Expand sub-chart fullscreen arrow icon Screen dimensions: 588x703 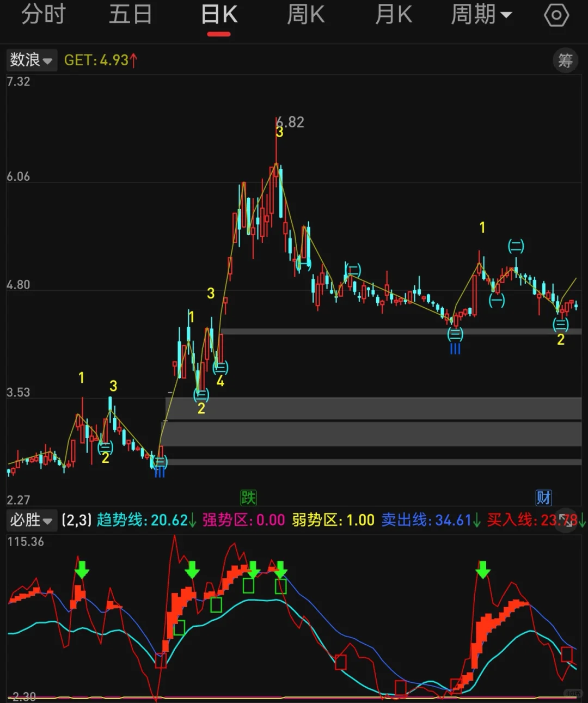coord(567,521)
